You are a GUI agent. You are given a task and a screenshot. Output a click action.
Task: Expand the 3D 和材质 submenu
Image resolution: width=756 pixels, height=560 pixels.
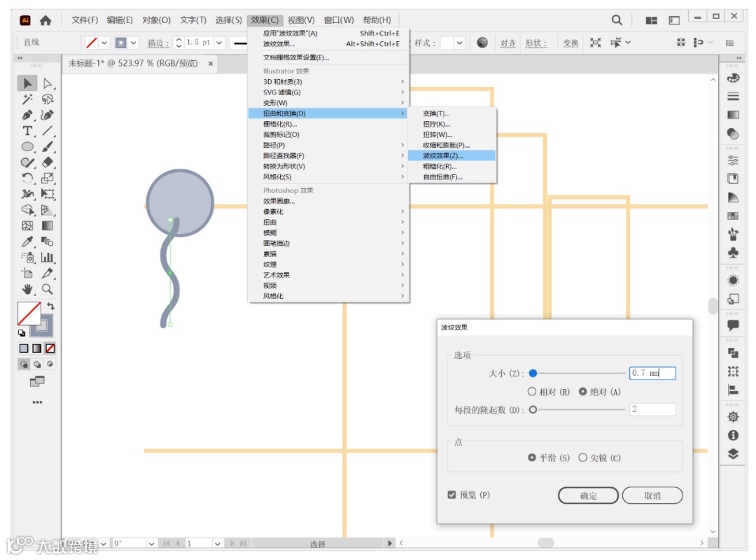pyautogui.click(x=329, y=81)
